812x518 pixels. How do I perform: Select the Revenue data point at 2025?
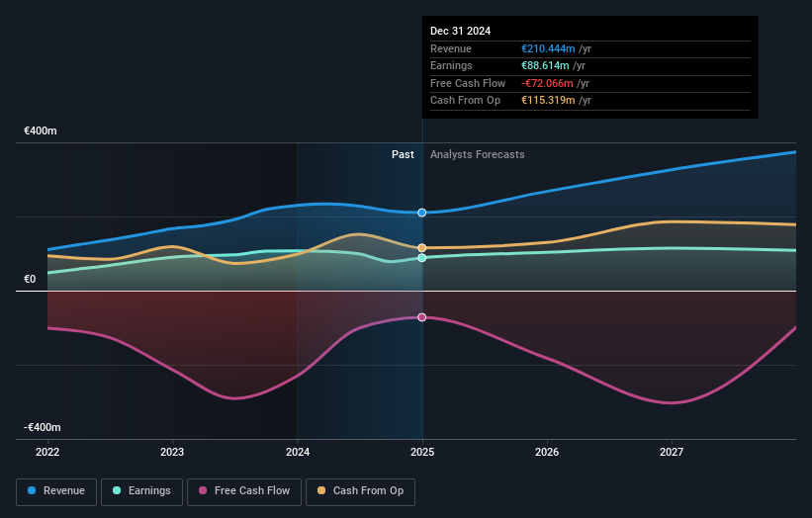click(x=422, y=213)
